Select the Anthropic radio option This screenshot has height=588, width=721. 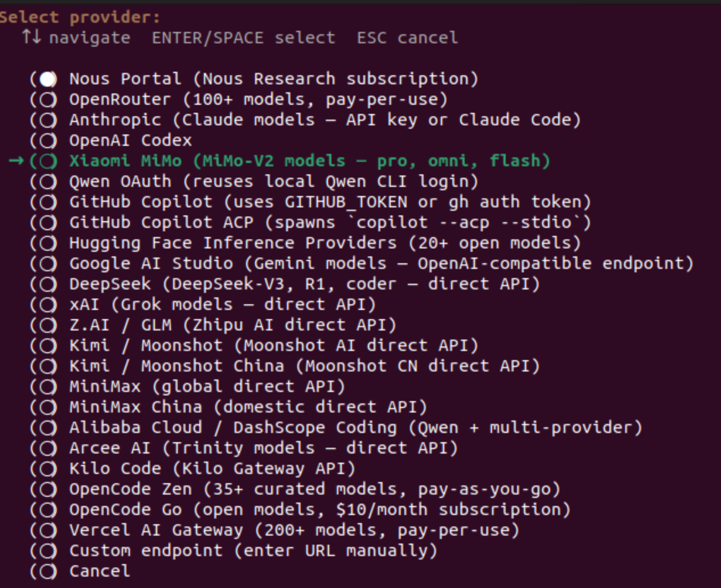click(x=48, y=120)
